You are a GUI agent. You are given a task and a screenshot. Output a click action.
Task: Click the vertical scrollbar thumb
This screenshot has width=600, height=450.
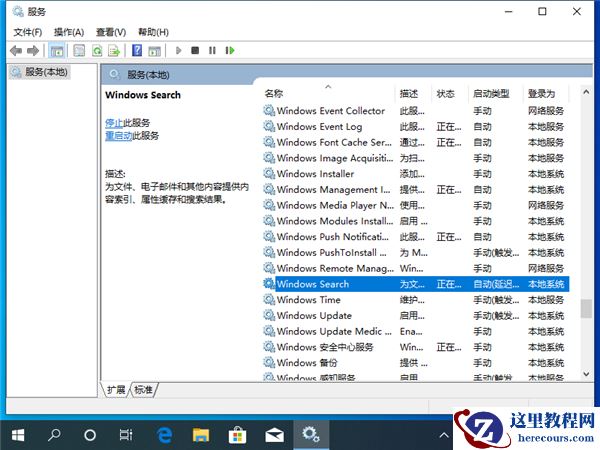586,308
